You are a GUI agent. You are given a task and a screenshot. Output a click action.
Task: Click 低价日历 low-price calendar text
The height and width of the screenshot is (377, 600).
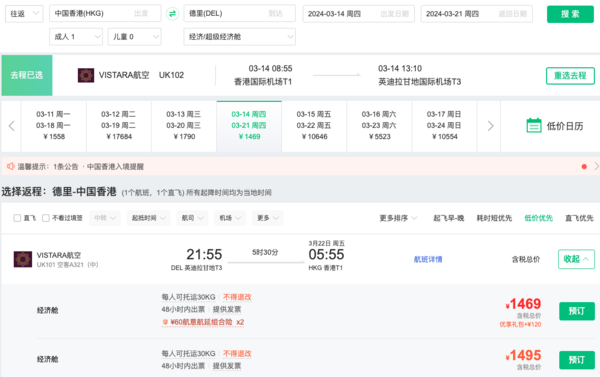(565, 126)
